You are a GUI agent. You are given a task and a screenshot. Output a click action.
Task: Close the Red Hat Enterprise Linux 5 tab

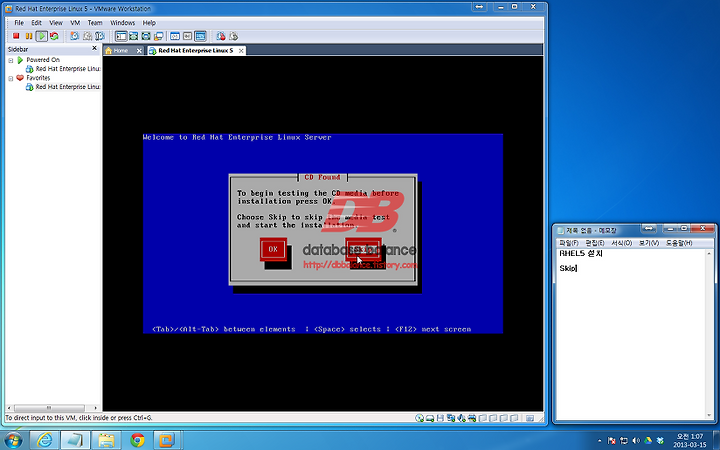241,51
